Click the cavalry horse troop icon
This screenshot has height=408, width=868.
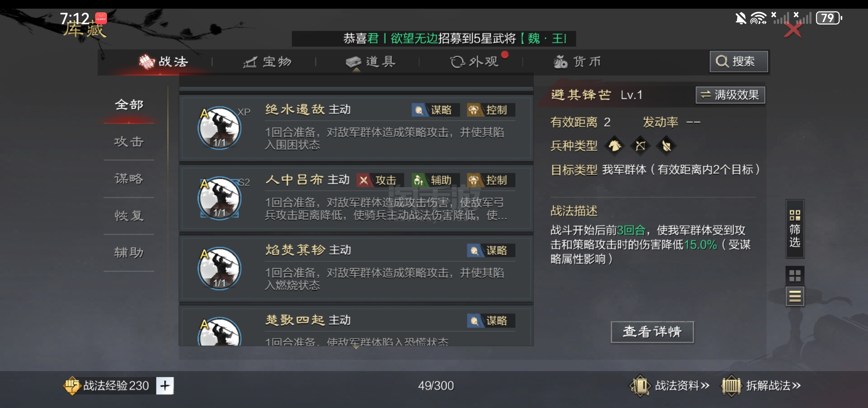point(614,146)
